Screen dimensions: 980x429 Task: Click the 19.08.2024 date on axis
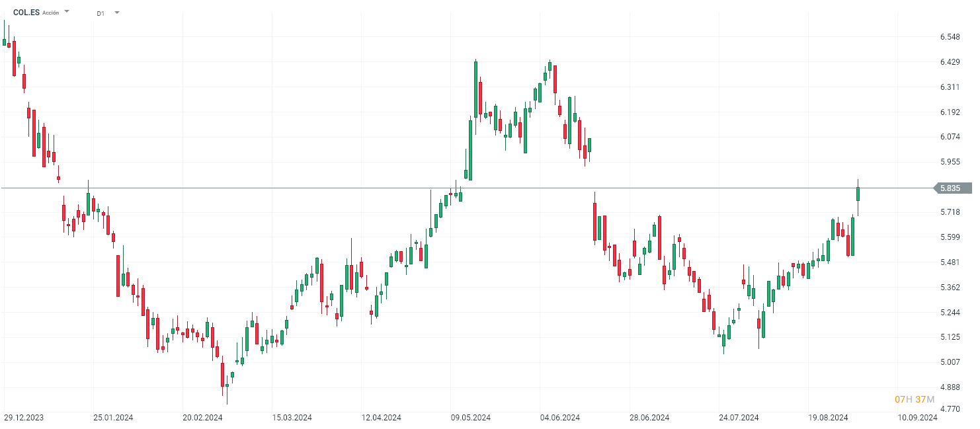828,418
